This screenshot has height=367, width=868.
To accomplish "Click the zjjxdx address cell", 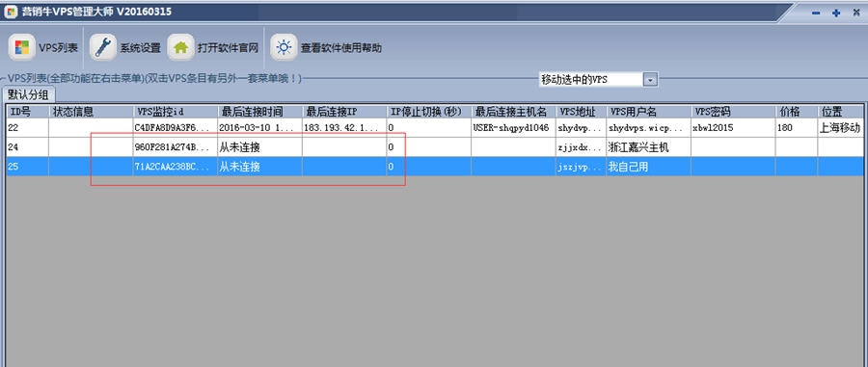I will coord(581,147).
